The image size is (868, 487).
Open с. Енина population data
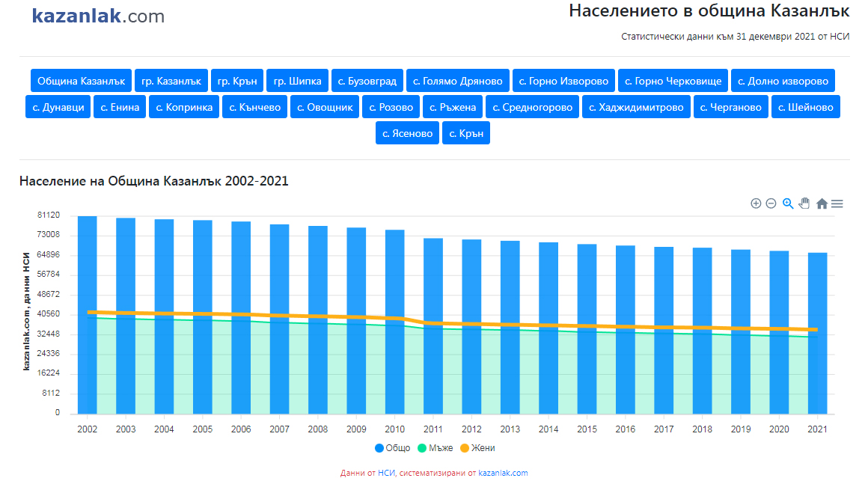point(120,107)
